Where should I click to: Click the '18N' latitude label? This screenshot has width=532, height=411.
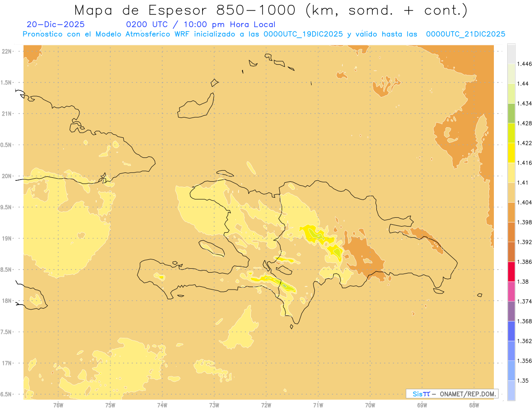pos(7,301)
